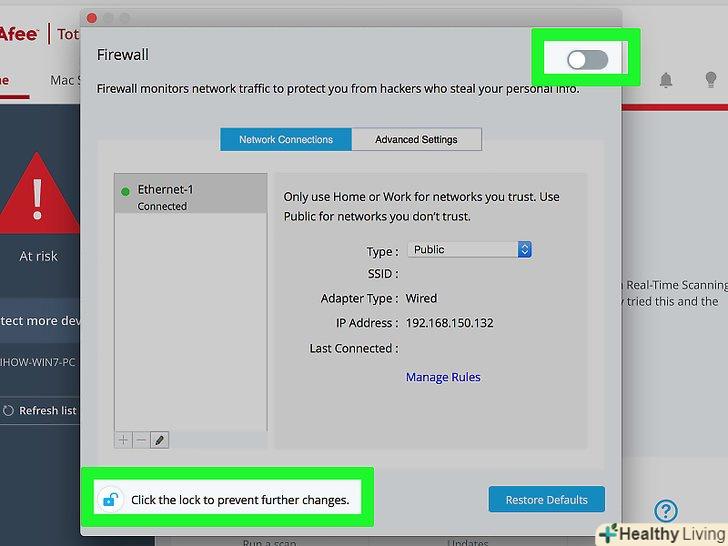Select the WIN7-PC device in the sidebar
The height and width of the screenshot is (546, 728).
38,362
